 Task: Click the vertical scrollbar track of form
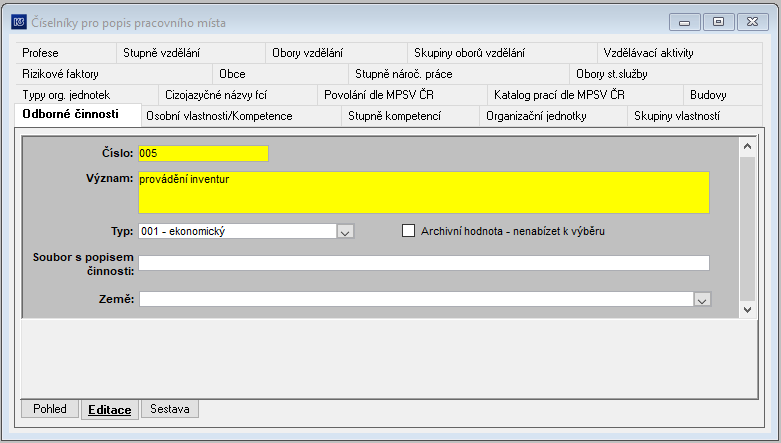747,228
